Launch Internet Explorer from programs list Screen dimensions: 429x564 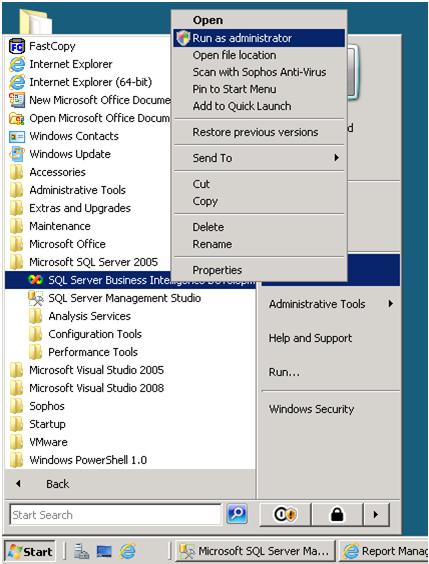pos(61,64)
